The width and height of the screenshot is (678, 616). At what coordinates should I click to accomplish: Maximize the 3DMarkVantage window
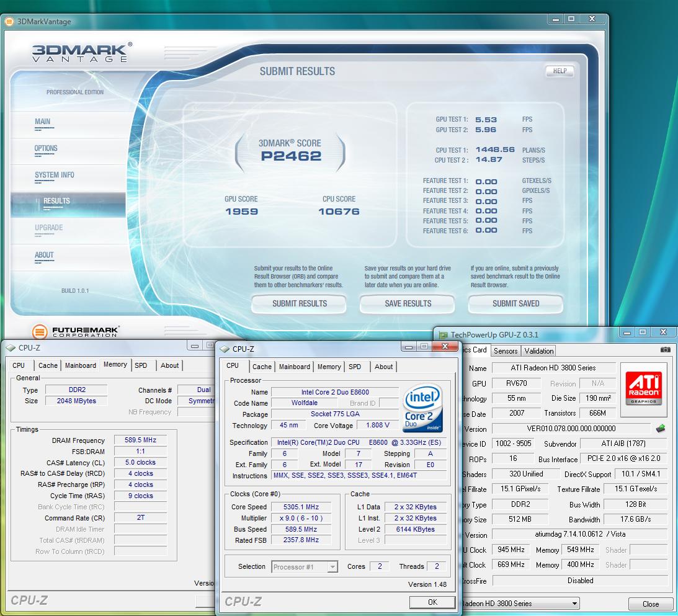coord(571,19)
